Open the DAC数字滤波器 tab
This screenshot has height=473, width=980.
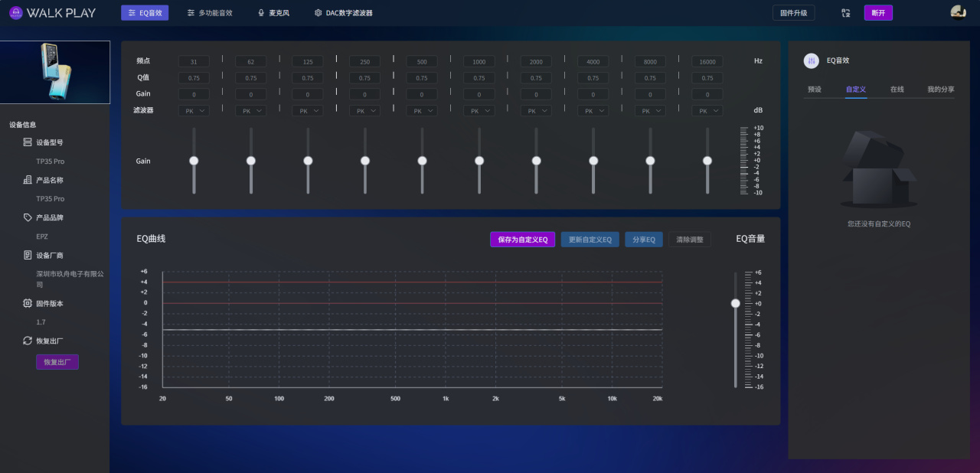pyautogui.click(x=343, y=13)
